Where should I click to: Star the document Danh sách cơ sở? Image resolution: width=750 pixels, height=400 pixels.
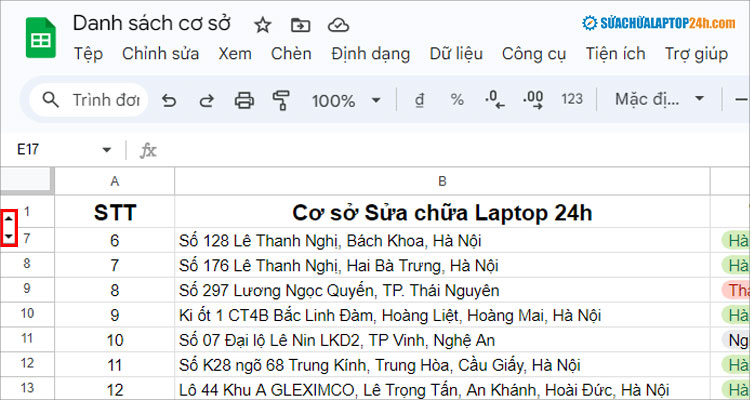click(263, 25)
